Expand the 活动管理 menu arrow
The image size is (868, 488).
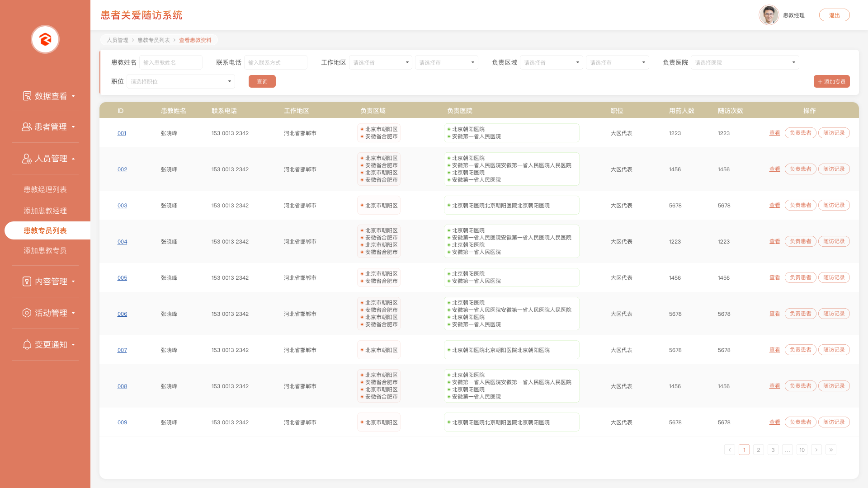pyautogui.click(x=73, y=313)
